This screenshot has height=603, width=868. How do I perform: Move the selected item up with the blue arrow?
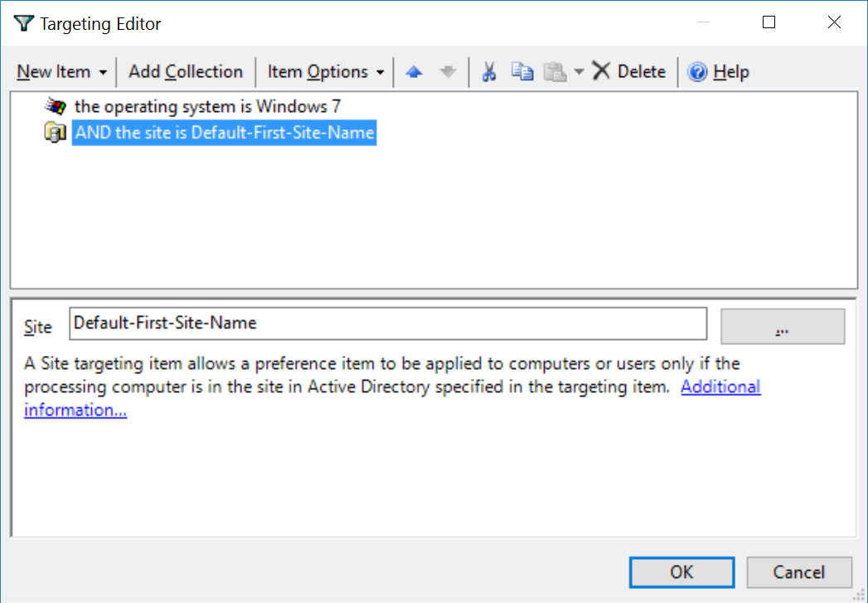415,72
